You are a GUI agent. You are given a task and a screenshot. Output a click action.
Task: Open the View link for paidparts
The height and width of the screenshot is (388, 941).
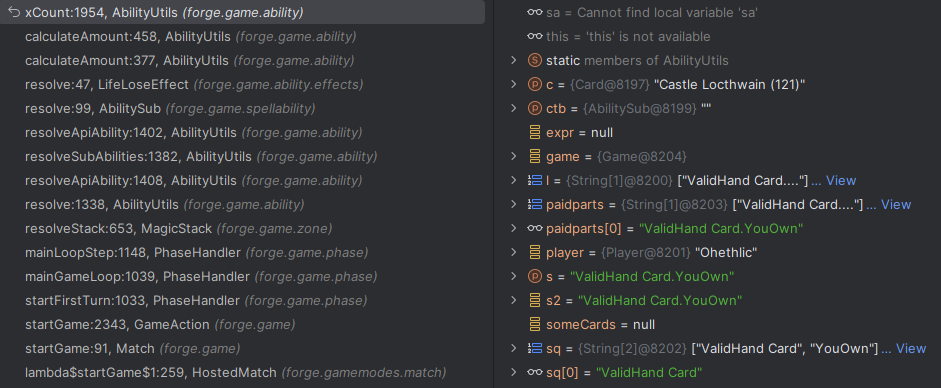pos(888,204)
